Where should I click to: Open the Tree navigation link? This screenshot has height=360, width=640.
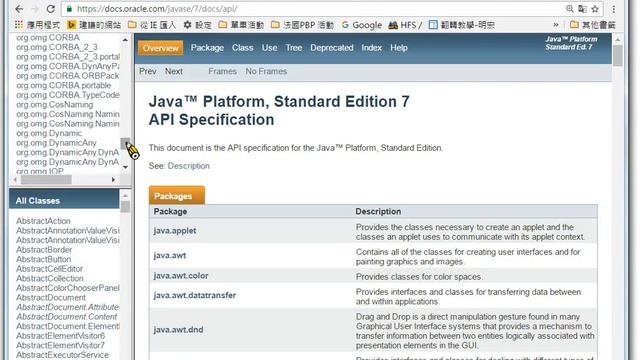[x=293, y=48]
